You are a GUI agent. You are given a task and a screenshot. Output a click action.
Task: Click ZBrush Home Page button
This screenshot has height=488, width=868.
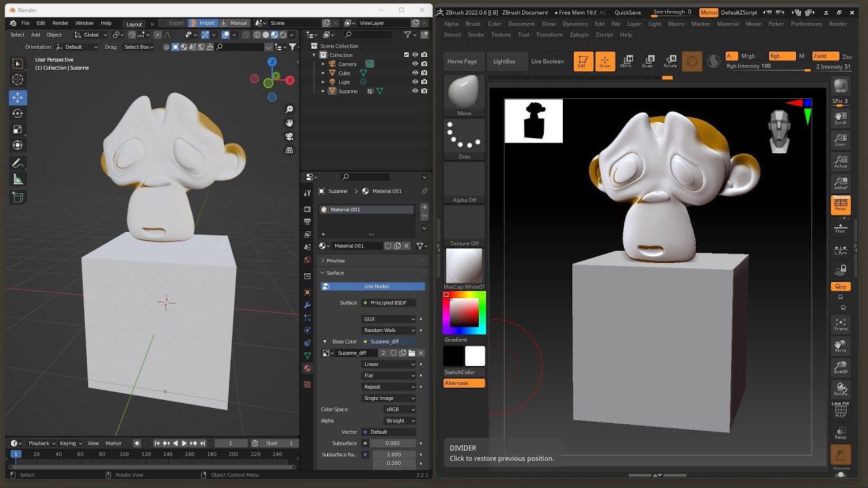click(x=462, y=61)
